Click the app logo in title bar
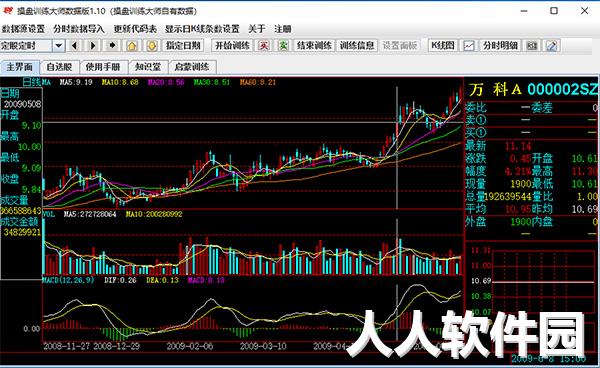This screenshot has width=600, height=368. [x=8, y=11]
